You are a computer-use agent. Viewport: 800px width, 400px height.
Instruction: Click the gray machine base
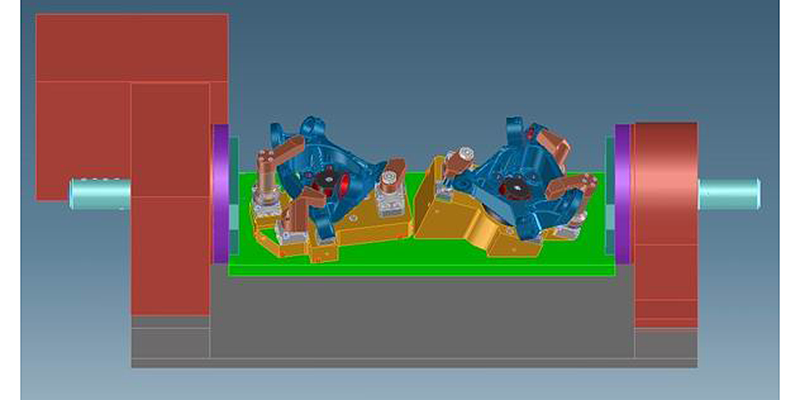click(420, 320)
